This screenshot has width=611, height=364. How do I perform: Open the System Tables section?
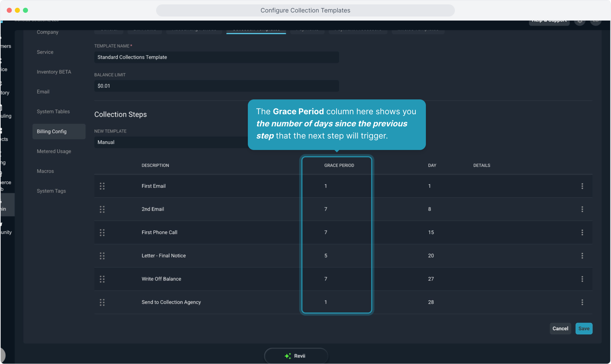(x=53, y=112)
